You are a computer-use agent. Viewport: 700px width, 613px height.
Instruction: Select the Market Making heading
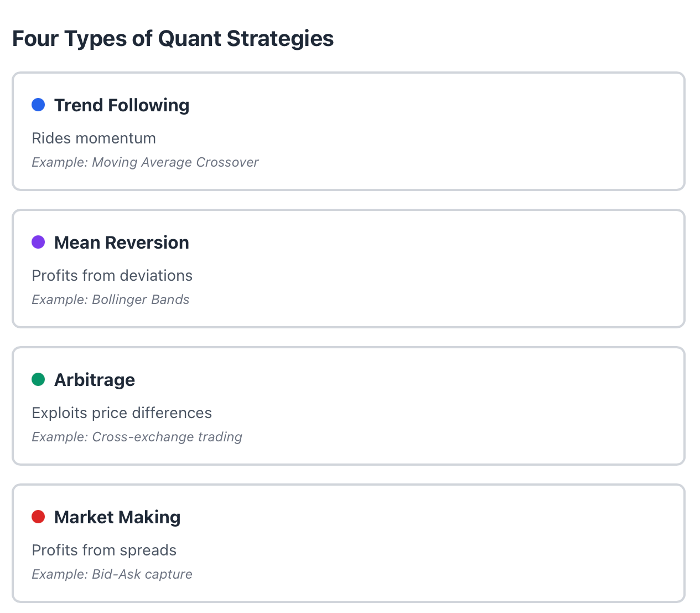[x=117, y=517]
